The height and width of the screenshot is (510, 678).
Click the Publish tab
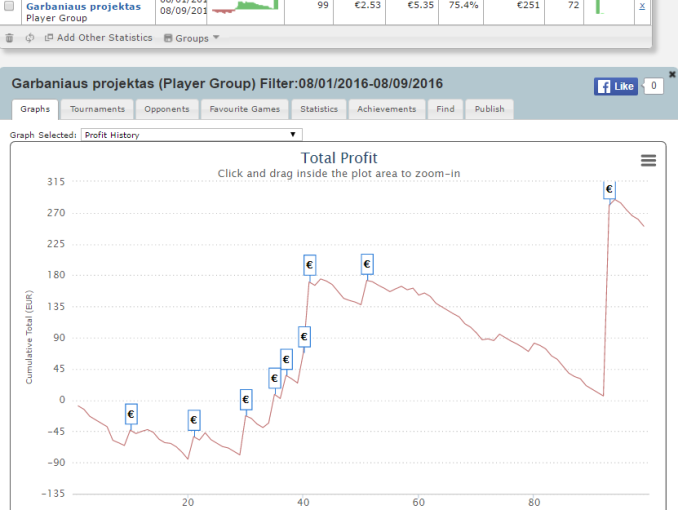point(489,109)
